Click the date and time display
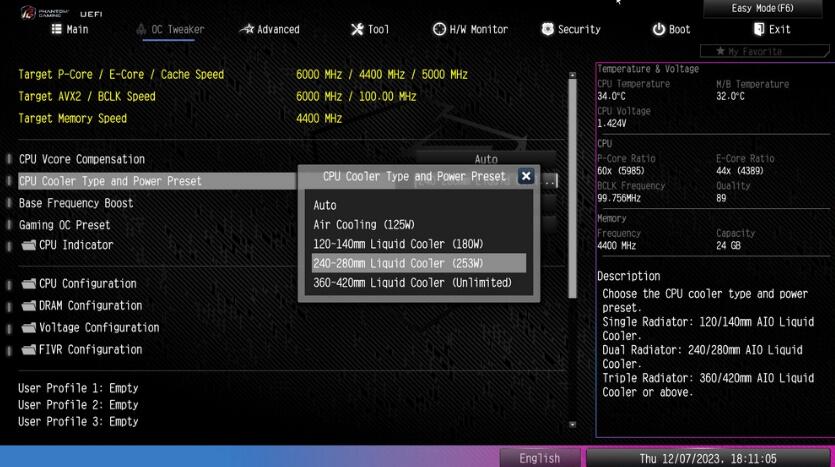The width and height of the screenshot is (835, 467). tap(708, 458)
